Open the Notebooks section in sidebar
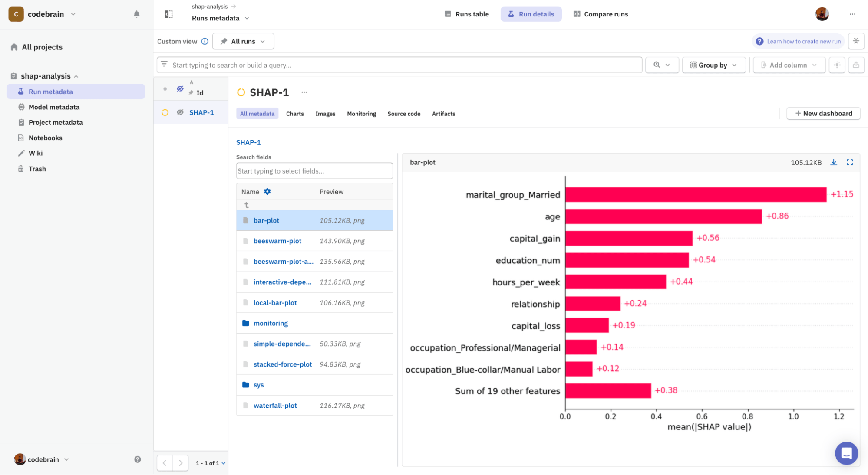The width and height of the screenshot is (868, 475). pos(46,138)
